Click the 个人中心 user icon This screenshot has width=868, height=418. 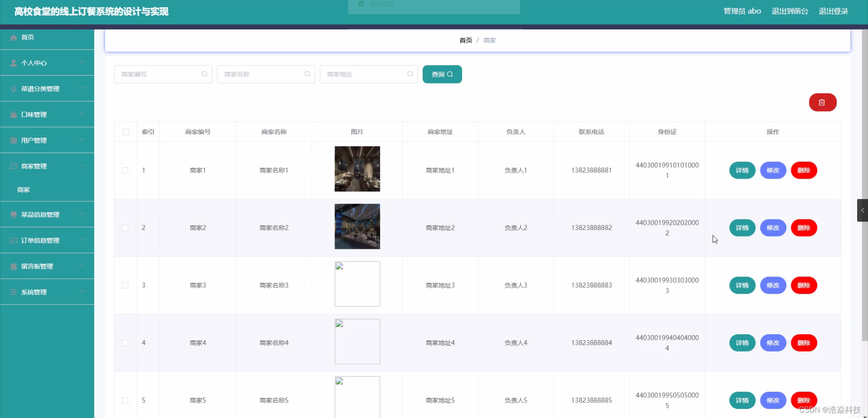13,62
